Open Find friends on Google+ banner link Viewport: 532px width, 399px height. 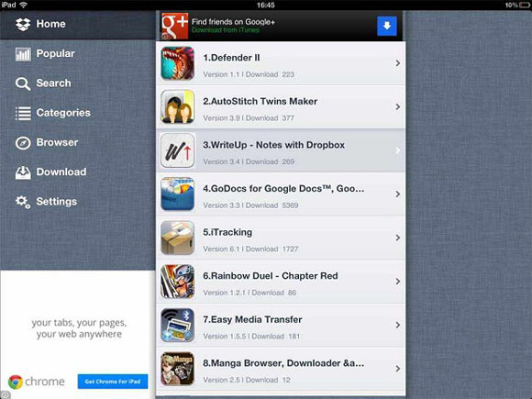coord(233,22)
